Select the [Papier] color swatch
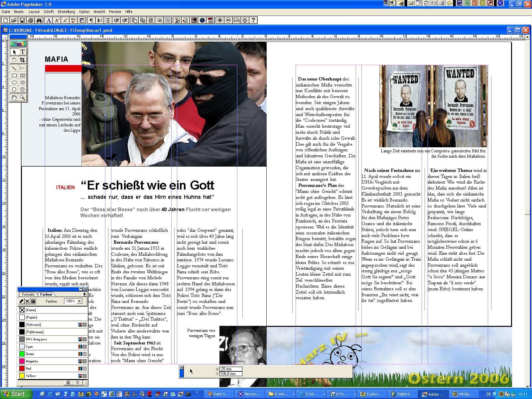 22,317
